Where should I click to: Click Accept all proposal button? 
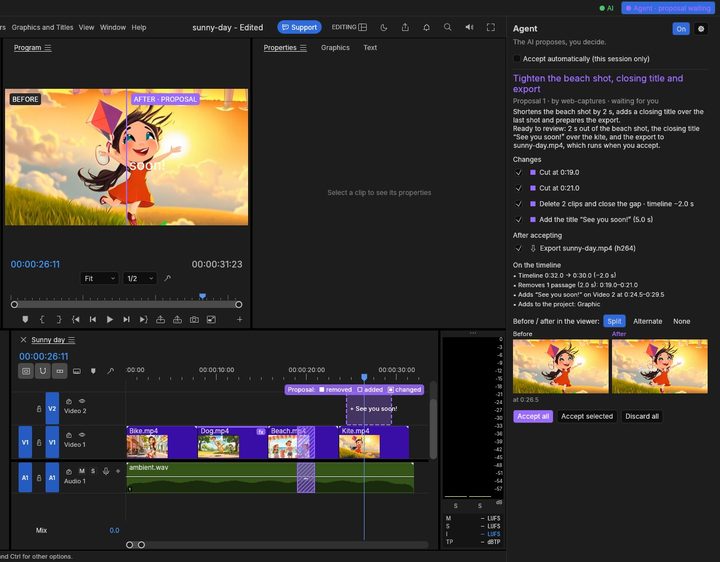pyautogui.click(x=533, y=416)
